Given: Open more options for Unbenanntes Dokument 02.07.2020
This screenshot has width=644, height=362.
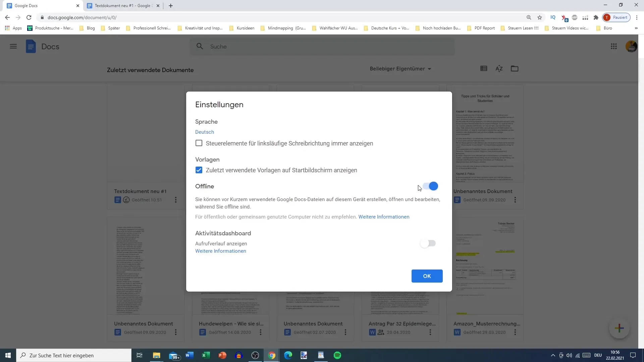Looking at the screenshot, I should (345, 333).
